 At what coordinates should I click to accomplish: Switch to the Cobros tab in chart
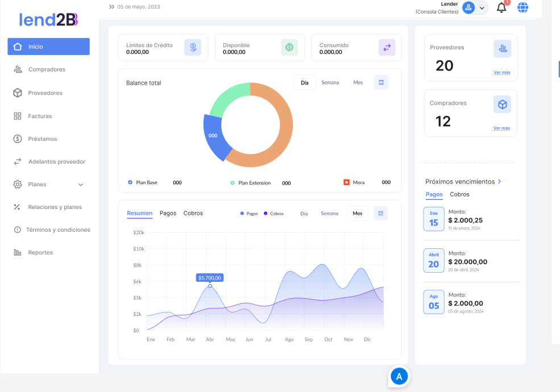click(x=193, y=213)
